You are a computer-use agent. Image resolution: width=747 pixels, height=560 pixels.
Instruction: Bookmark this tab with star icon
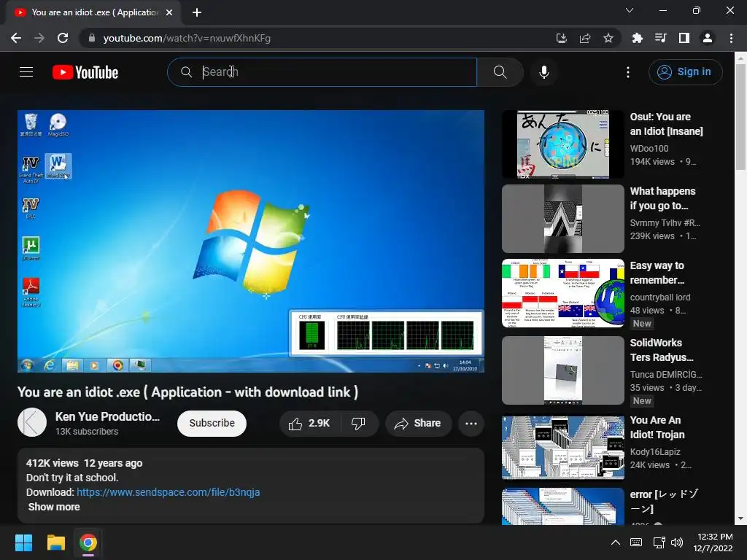[608, 38]
